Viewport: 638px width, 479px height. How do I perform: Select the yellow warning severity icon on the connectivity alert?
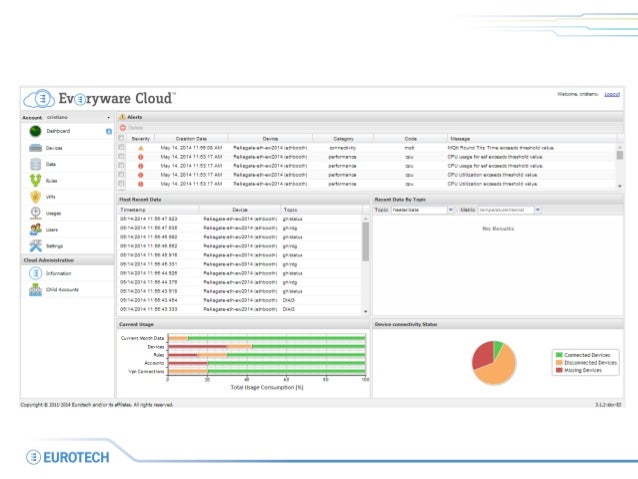[x=141, y=148]
